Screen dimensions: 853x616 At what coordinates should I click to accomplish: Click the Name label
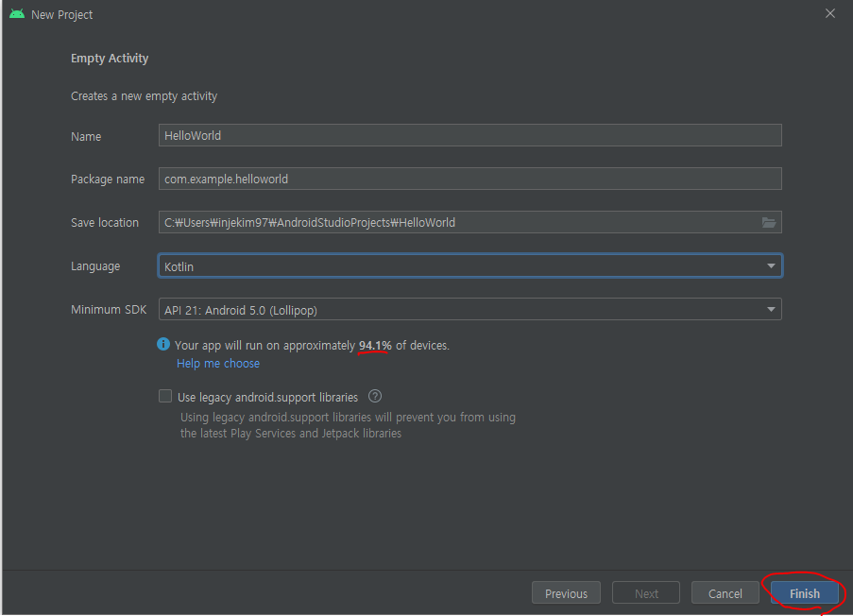tap(86, 137)
